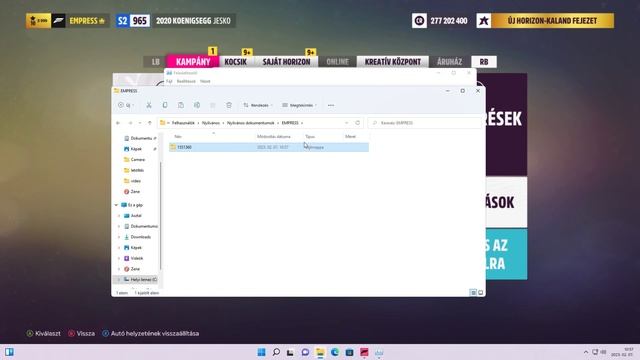Open the red Forza Horizon taskbar icon
The height and width of the screenshot is (360, 640).
click(364, 352)
